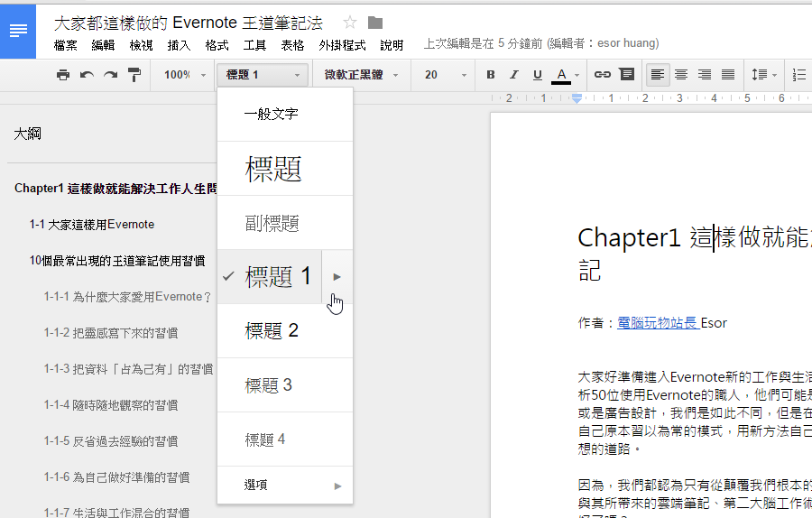Open the 表格 menu
812x518 pixels.
coord(292,45)
